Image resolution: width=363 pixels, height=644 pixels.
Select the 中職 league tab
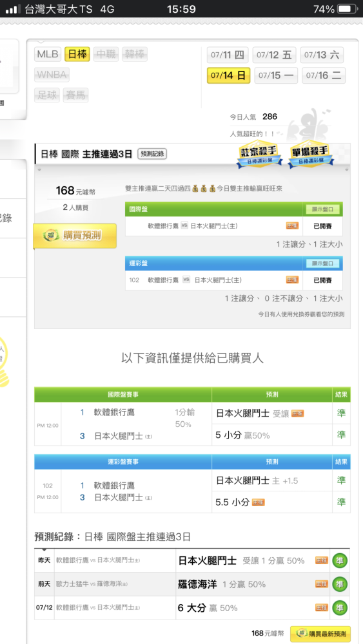(106, 54)
